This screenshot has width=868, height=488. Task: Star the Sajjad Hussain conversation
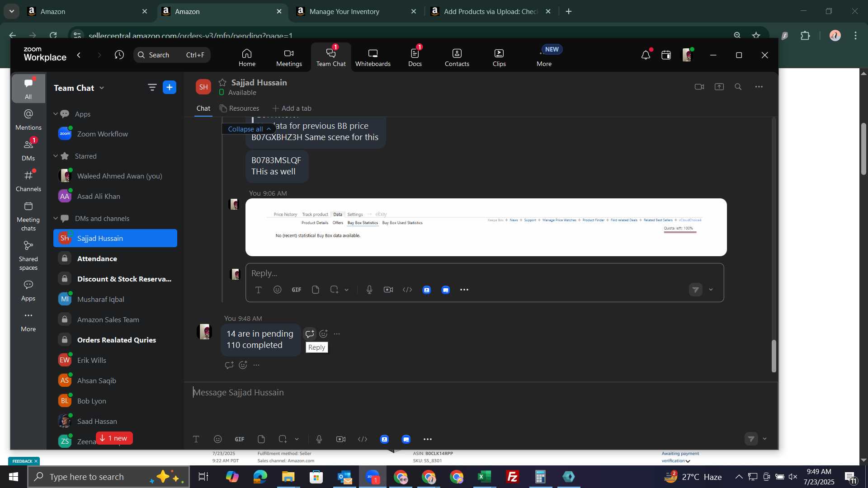point(222,82)
